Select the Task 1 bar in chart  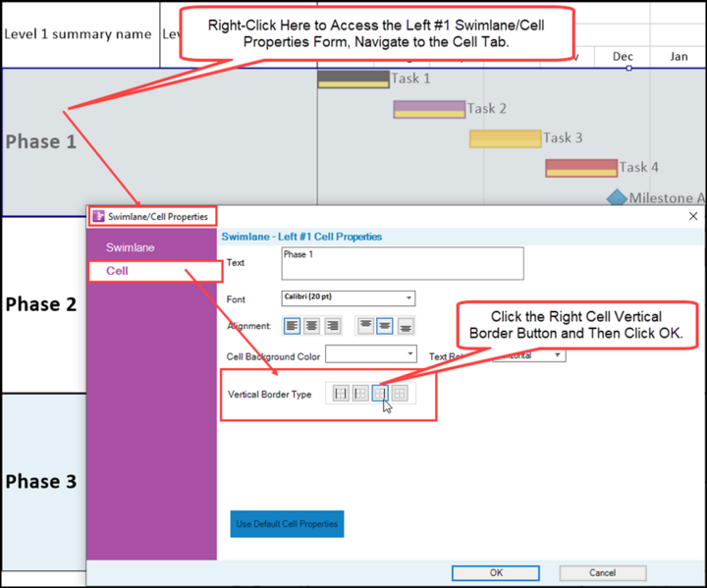click(353, 80)
